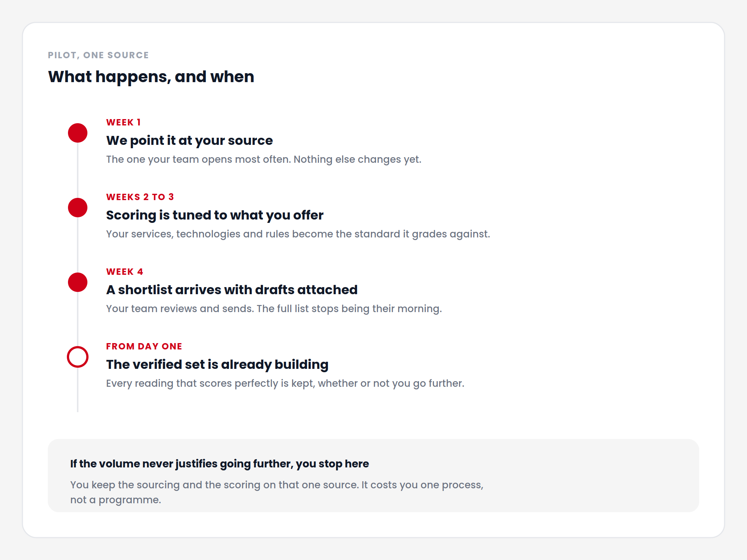Click 'Scoring is tuned to what you offer'
This screenshot has width=747, height=560.
215,215
